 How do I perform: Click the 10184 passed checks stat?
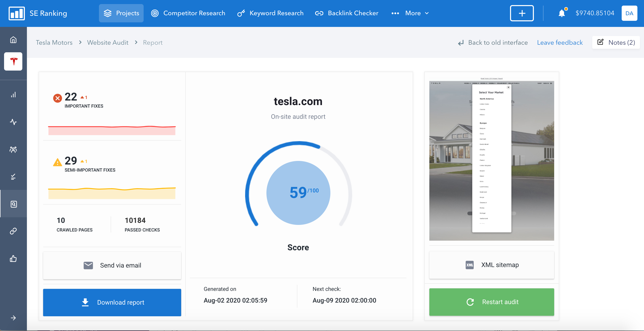[x=142, y=224]
